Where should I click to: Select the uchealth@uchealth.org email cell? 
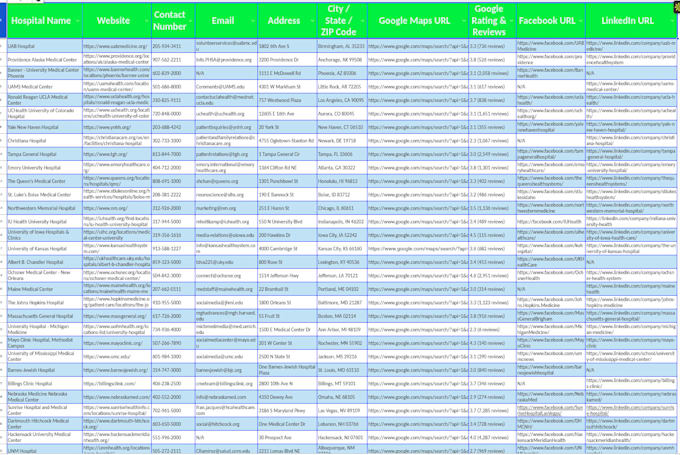[226, 114]
